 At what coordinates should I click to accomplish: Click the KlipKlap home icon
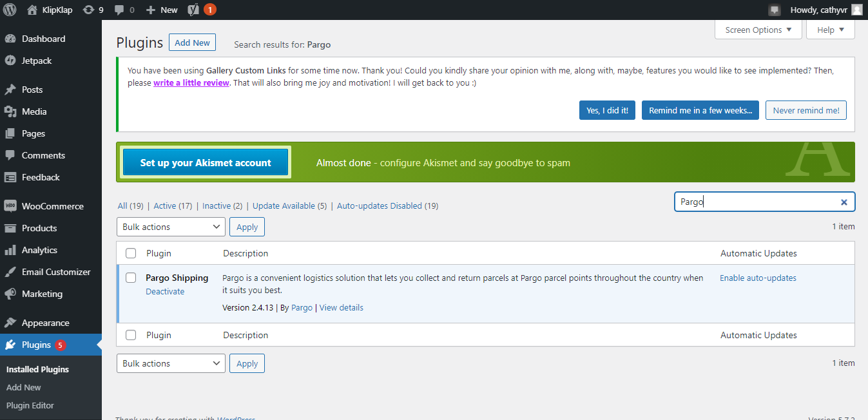pos(32,10)
